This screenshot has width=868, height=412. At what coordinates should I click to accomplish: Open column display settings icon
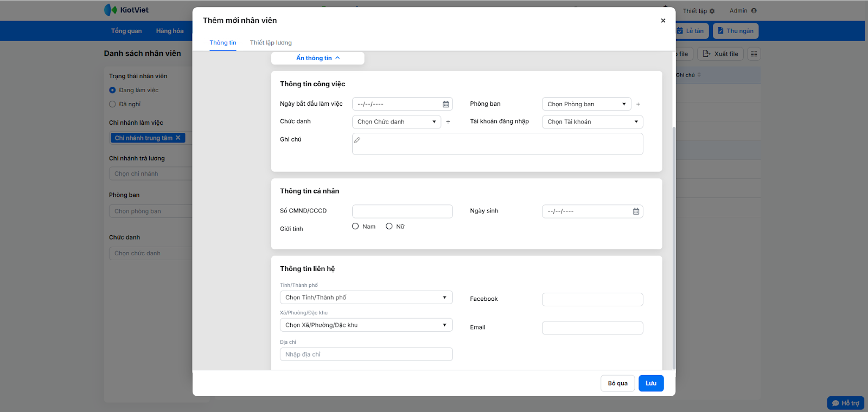(x=754, y=54)
